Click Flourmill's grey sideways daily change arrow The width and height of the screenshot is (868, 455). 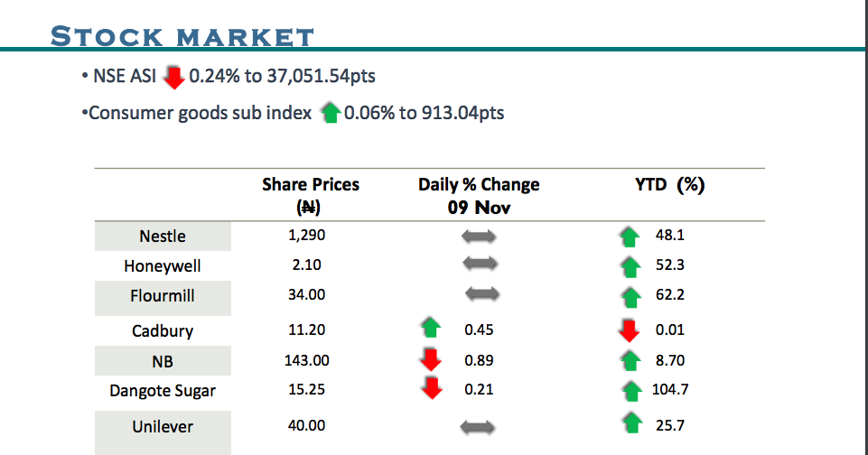481,294
